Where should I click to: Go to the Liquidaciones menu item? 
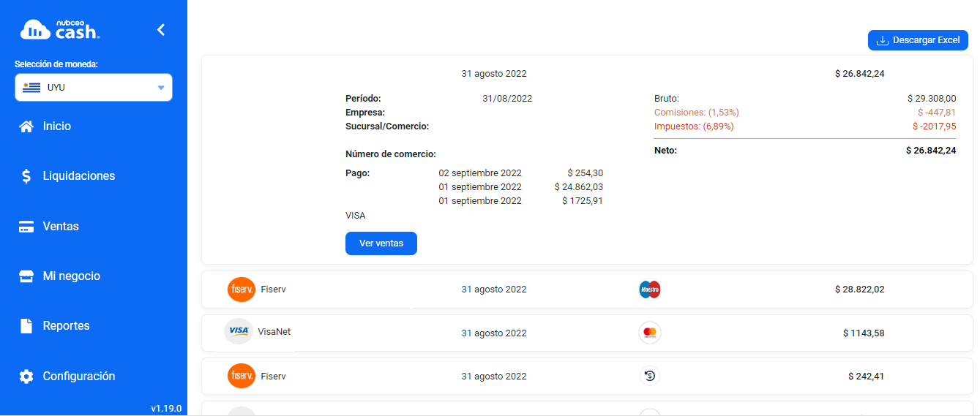79,176
